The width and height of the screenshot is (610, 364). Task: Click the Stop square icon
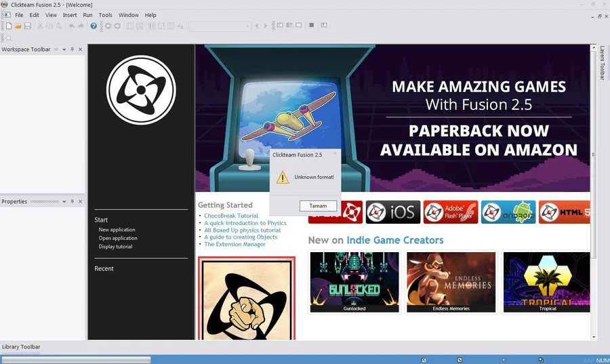311,25
